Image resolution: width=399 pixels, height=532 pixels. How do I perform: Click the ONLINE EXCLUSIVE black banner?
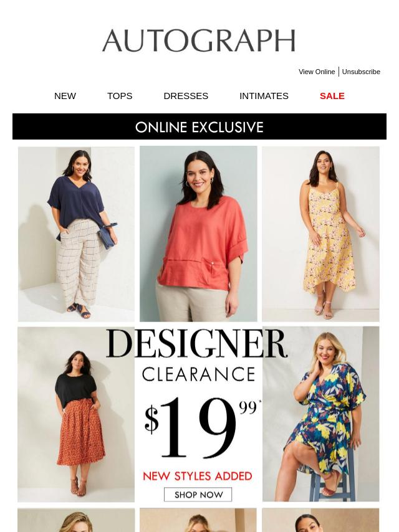click(x=199, y=126)
